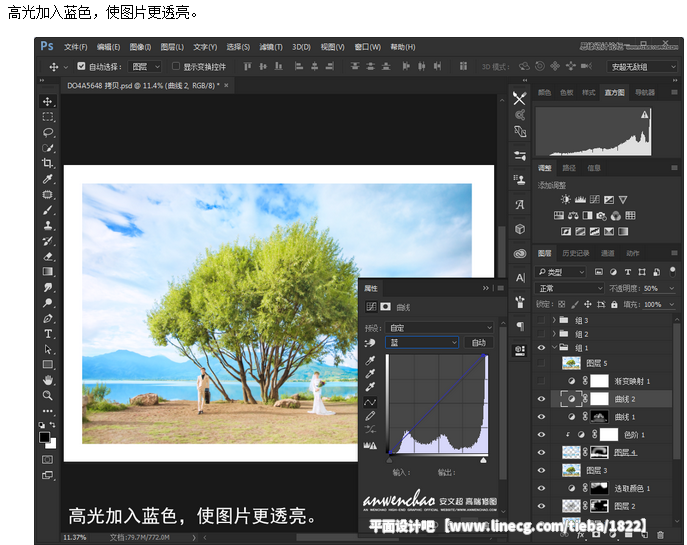
Task: Select the Brush tool
Action: click(47, 210)
